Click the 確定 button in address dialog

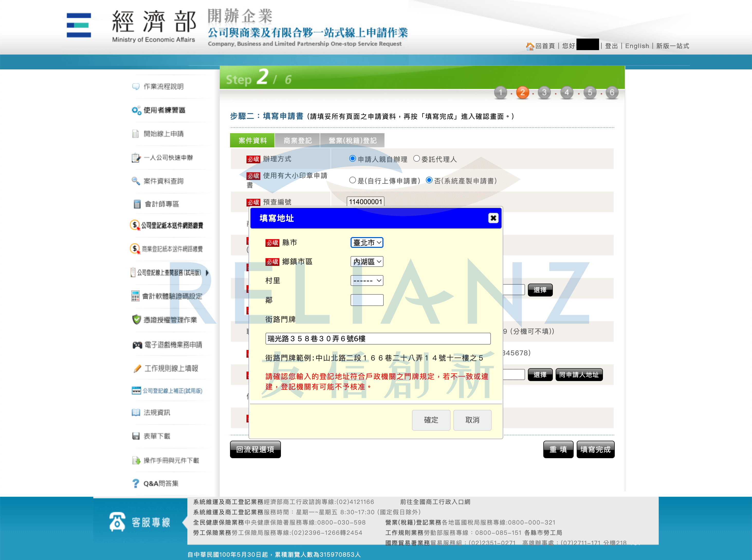coord(431,420)
